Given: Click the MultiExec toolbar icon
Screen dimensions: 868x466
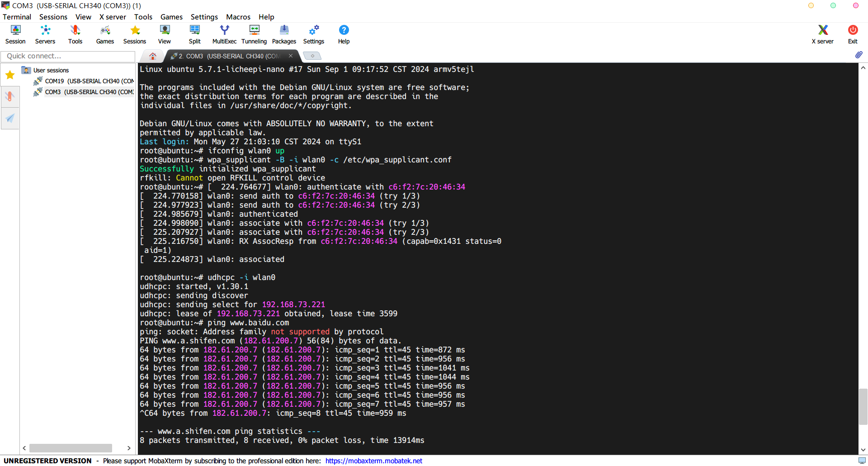Looking at the screenshot, I should point(224,34).
